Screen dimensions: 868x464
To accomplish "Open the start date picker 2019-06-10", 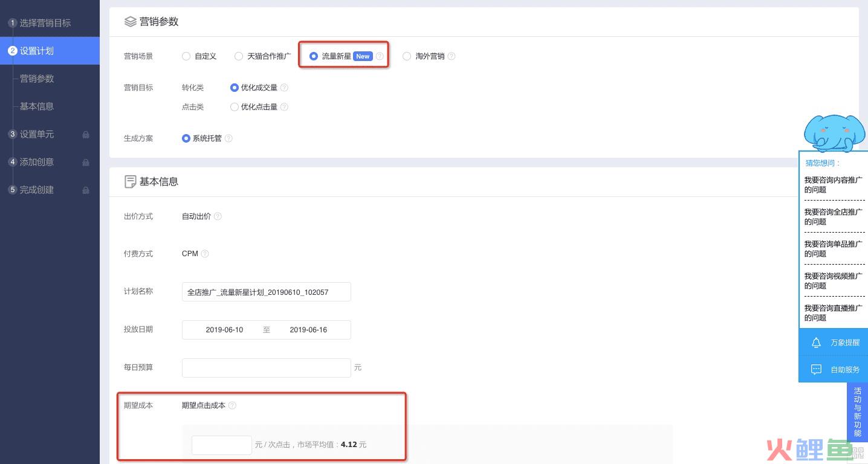I will pos(225,329).
